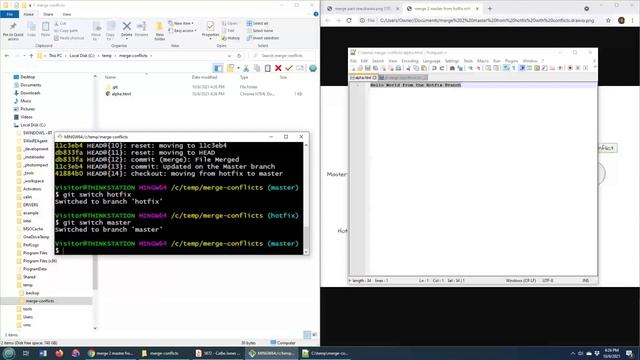The width and height of the screenshot is (640, 360).
Task: Click the Windows Start button
Action: 9,353
